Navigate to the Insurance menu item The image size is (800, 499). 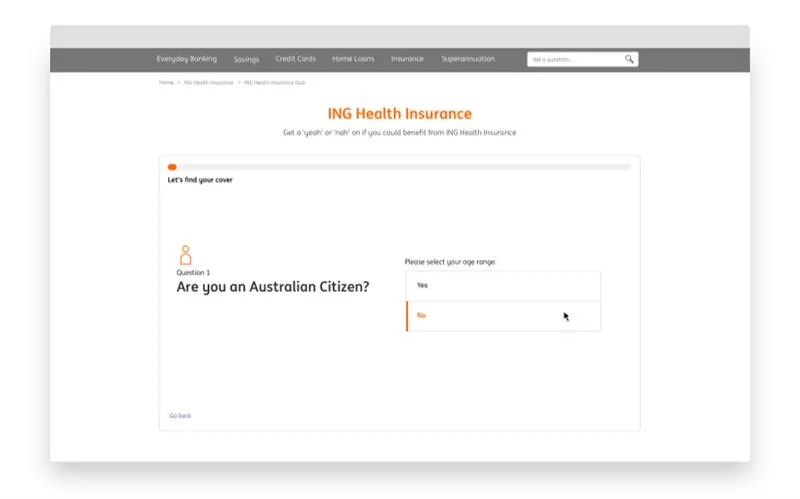pyautogui.click(x=407, y=59)
